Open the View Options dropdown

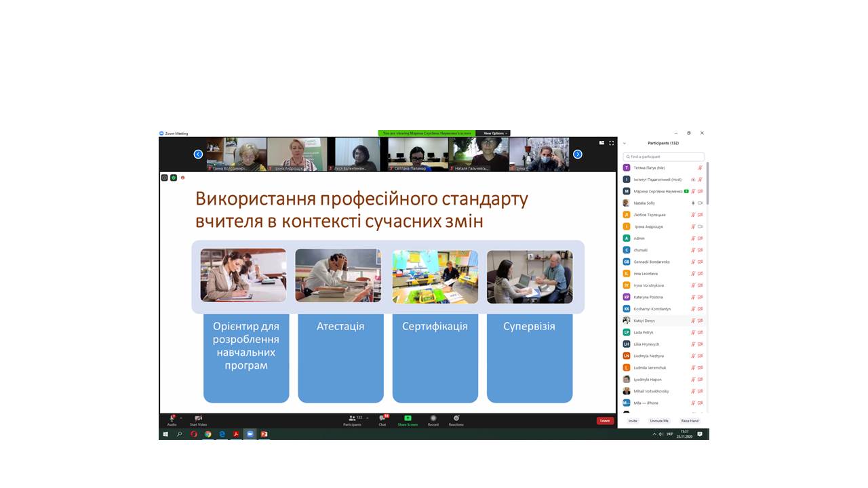(x=494, y=134)
